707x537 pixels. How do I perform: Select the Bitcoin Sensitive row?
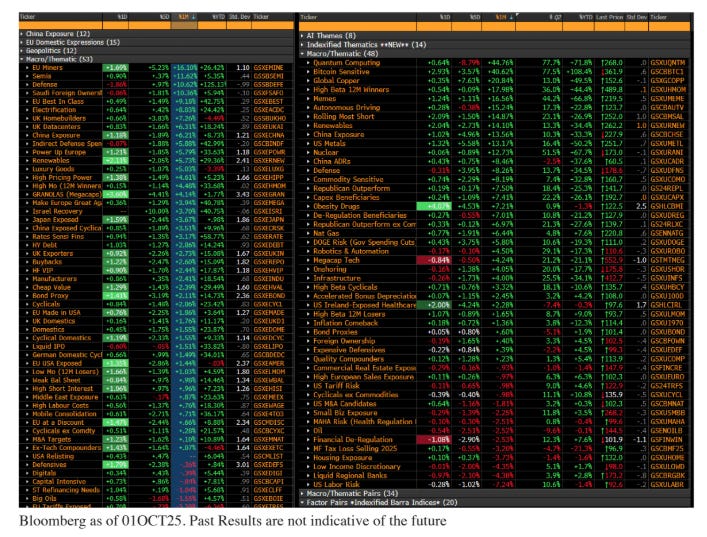[495, 72]
